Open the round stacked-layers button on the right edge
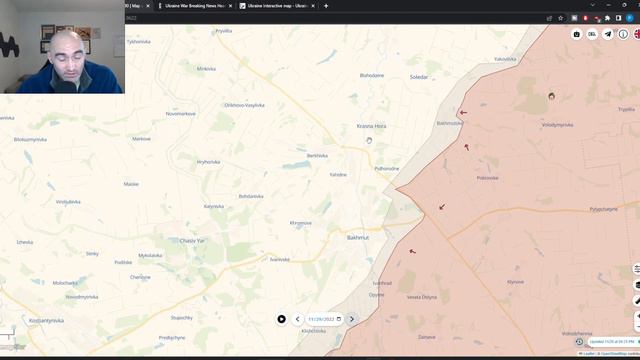 tap(637, 285)
